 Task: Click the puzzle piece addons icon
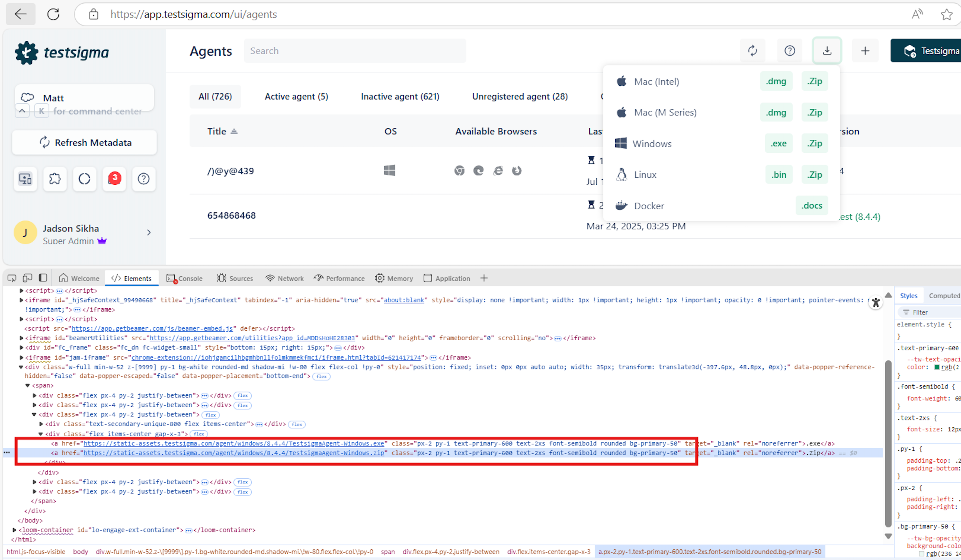coord(55,179)
